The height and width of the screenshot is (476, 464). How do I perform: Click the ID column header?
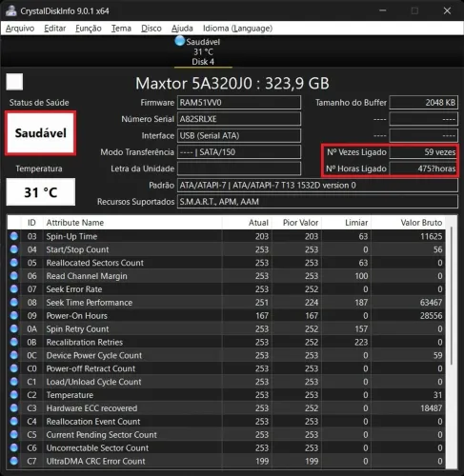[31, 223]
